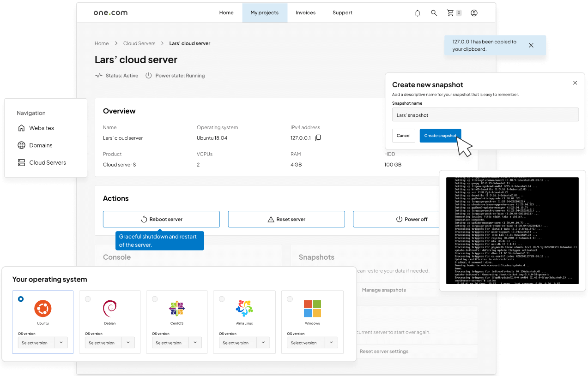Open Alma Linux OS version dropdown
Screen dimensions: 588x376
coord(244,343)
